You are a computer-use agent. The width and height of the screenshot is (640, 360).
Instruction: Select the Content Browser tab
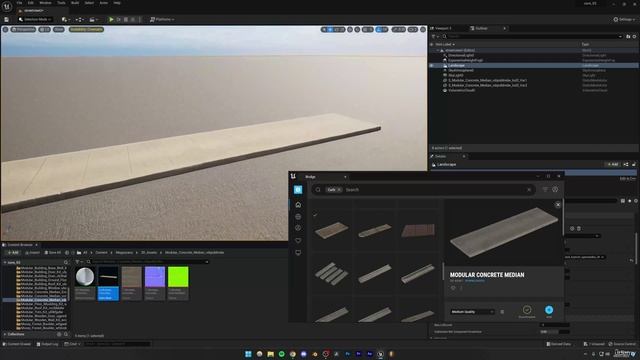click(x=20, y=245)
